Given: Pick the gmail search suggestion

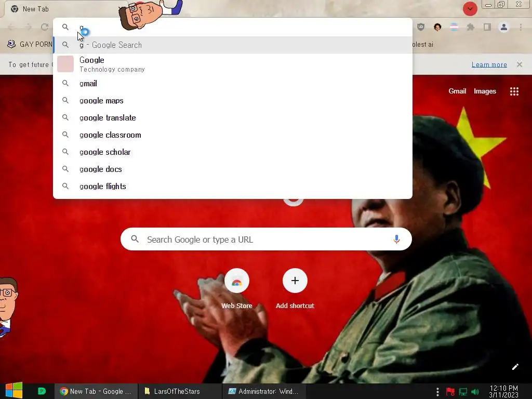Looking at the screenshot, I should coord(233,84).
